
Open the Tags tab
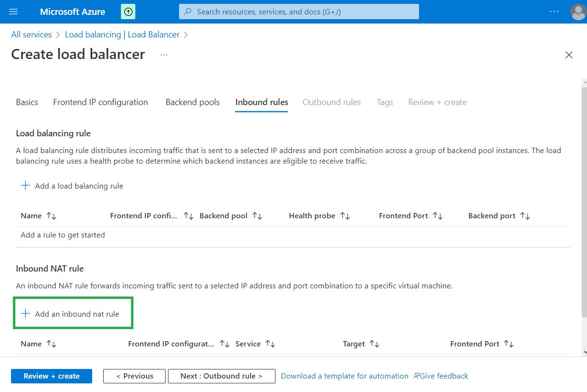coord(385,102)
